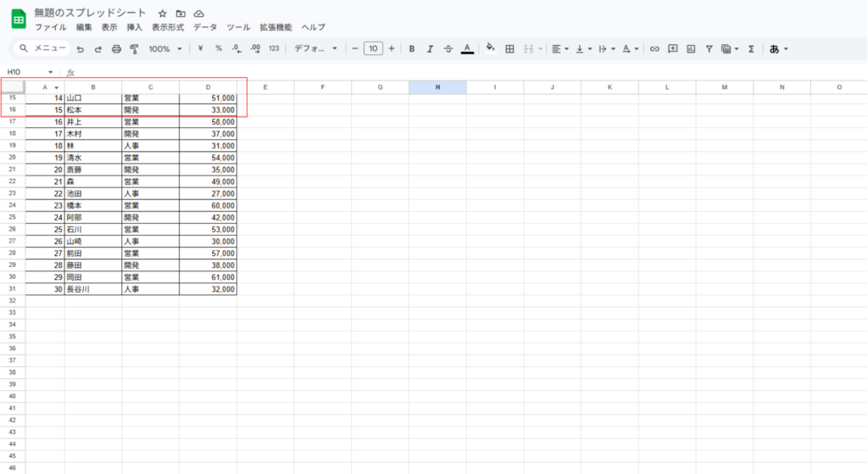
Task: Toggle strikethrough formatting
Action: pos(448,49)
